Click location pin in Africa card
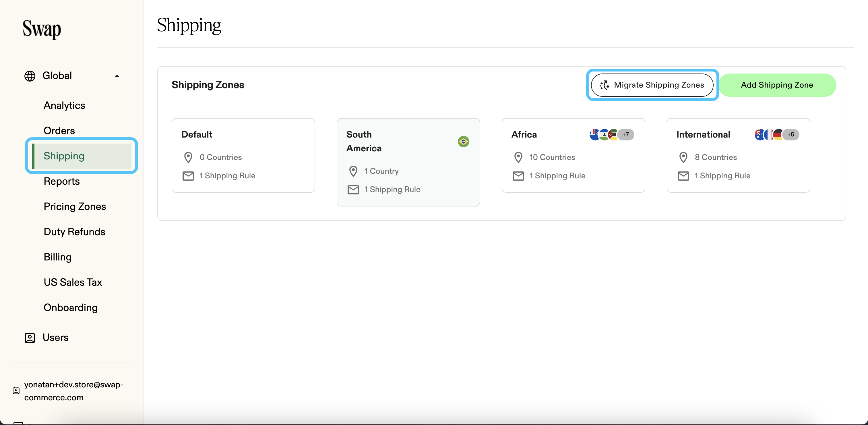This screenshot has height=425, width=868. point(518,157)
